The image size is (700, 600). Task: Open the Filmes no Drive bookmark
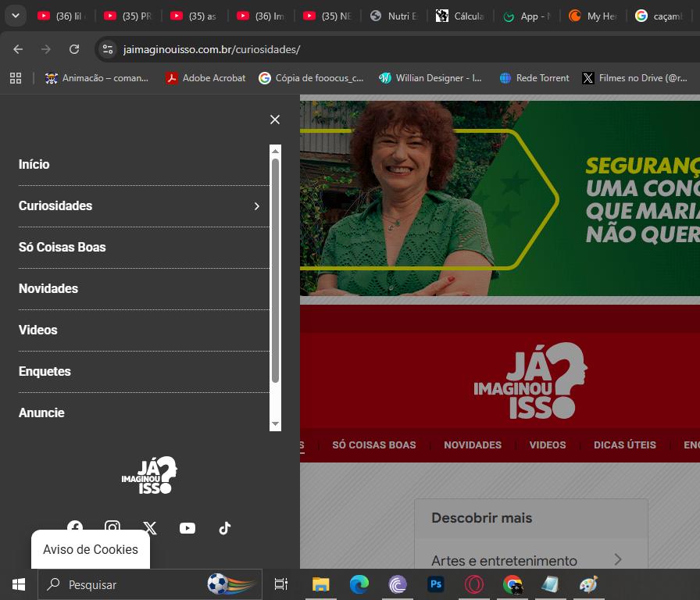pos(635,78)
